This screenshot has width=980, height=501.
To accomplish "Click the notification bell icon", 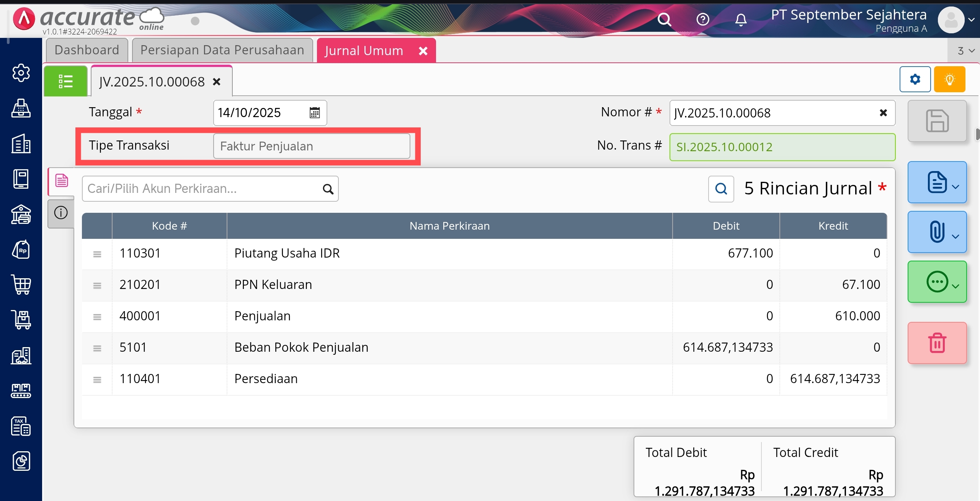I will [x=741, y=19].
